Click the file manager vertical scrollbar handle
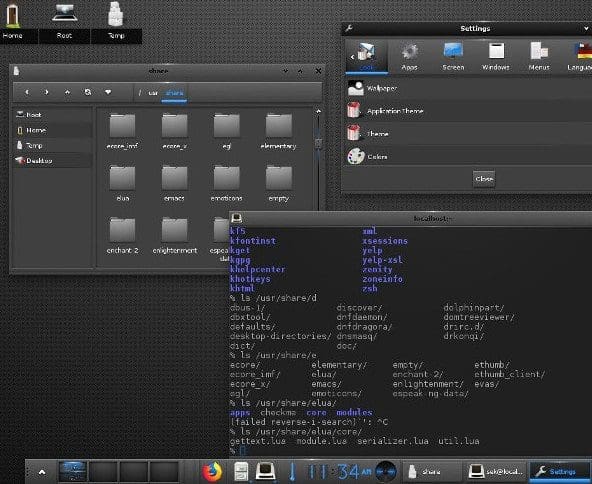Screen dimensions: 592x484 click(318, 143)
